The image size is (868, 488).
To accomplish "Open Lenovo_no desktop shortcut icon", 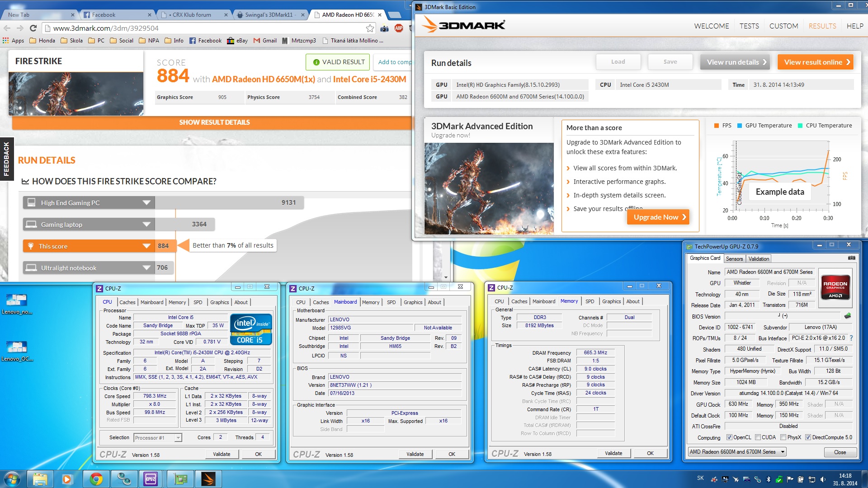I will pyautogui.click(x=17, y=304).
